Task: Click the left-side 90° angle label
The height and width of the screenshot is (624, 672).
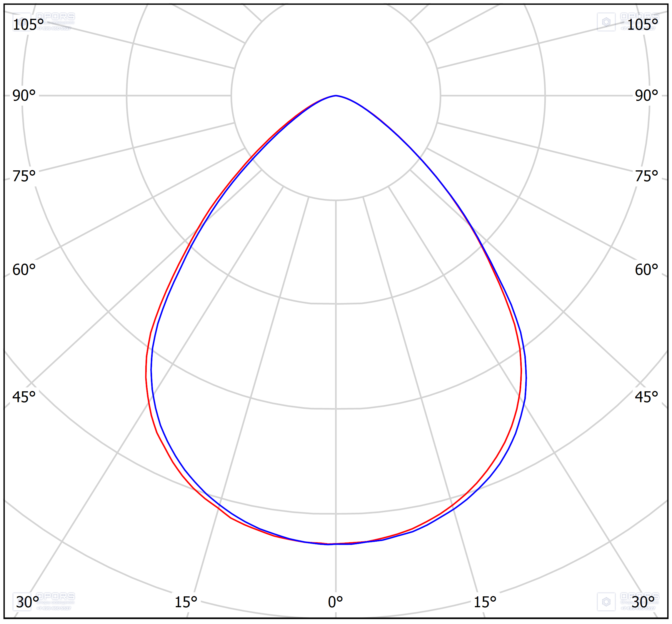Action: pyautogui.click(x=24, y=96)
